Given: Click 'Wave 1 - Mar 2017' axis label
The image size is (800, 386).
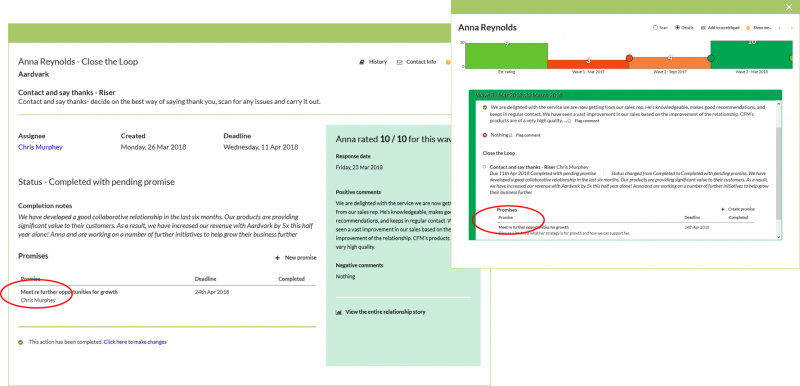Looking at the screenshot, I should click(x=589, y=72).
